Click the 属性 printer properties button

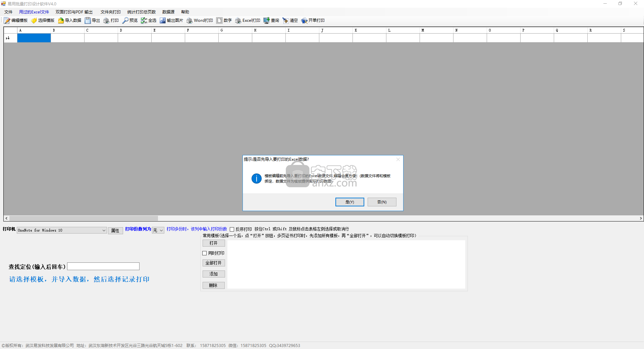click(115, 231)
